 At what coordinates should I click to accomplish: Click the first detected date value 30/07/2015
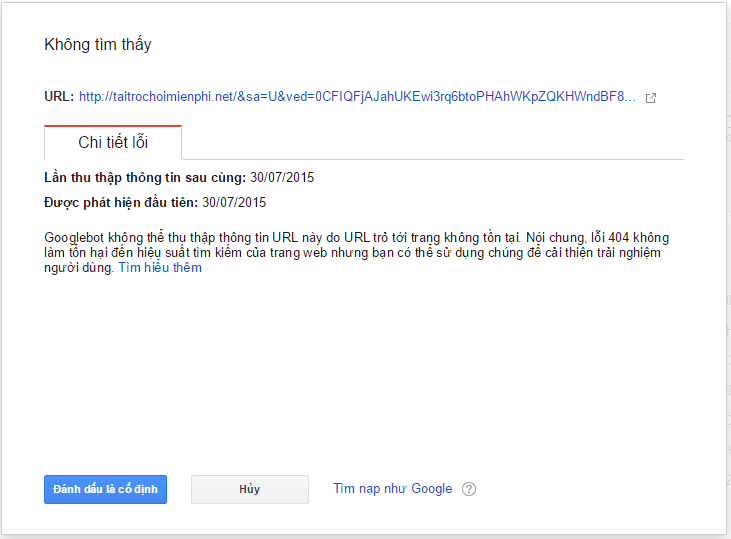coord(234,202)
